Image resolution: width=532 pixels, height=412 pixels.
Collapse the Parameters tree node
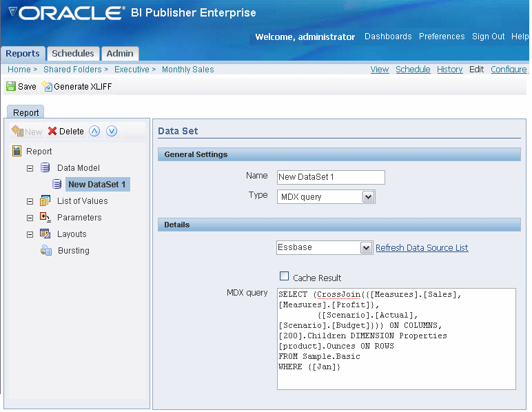coord(30,218)
